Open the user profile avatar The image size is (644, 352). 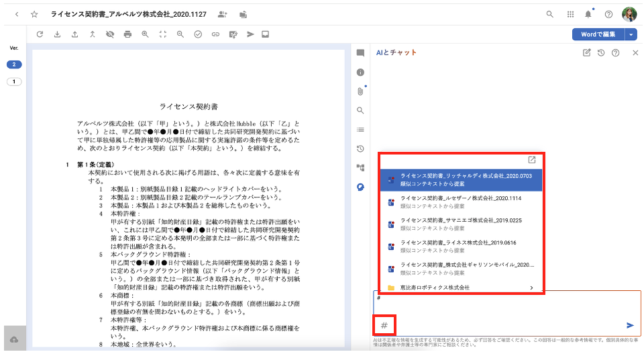629,14
